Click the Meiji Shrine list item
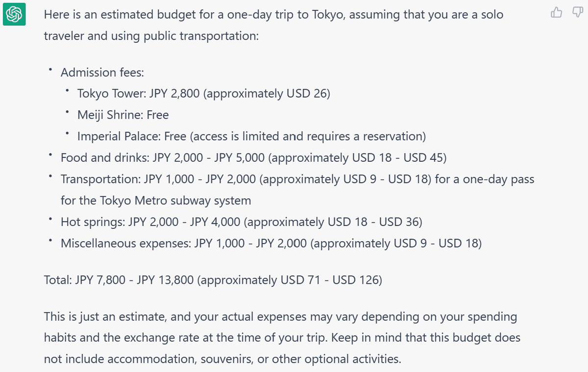Viewport: 588px width, 372px height. click(x=122, y=115)
